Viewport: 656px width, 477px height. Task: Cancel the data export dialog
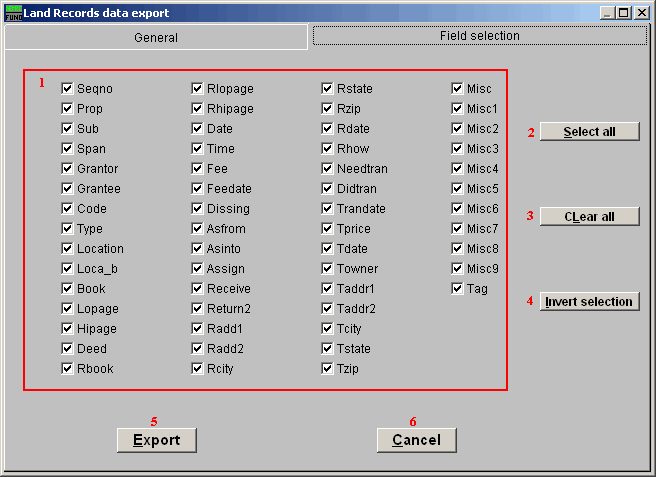coord(416,440)
